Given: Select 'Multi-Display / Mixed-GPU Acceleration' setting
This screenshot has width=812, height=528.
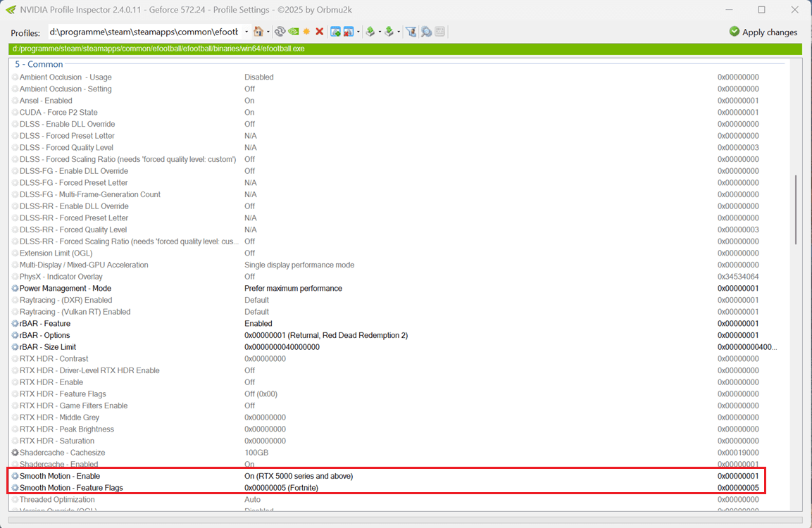Looking at the screenshot, I should [x=84, y=265].
